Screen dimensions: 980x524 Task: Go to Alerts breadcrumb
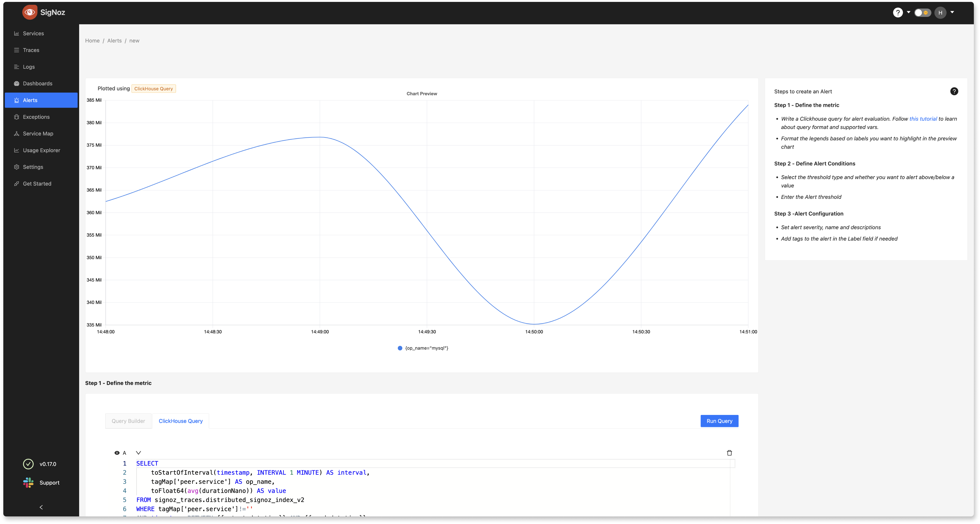click(x=114, y=41)
